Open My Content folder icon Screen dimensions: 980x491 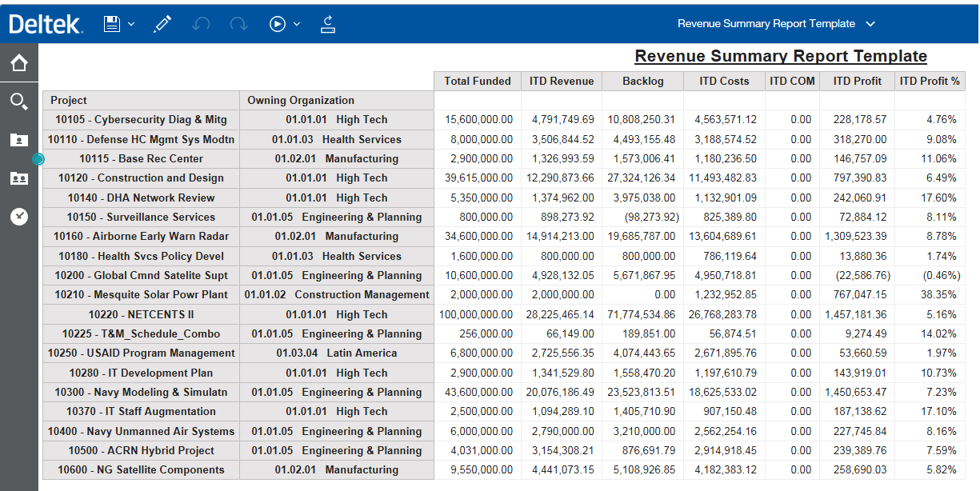[19, 140]
